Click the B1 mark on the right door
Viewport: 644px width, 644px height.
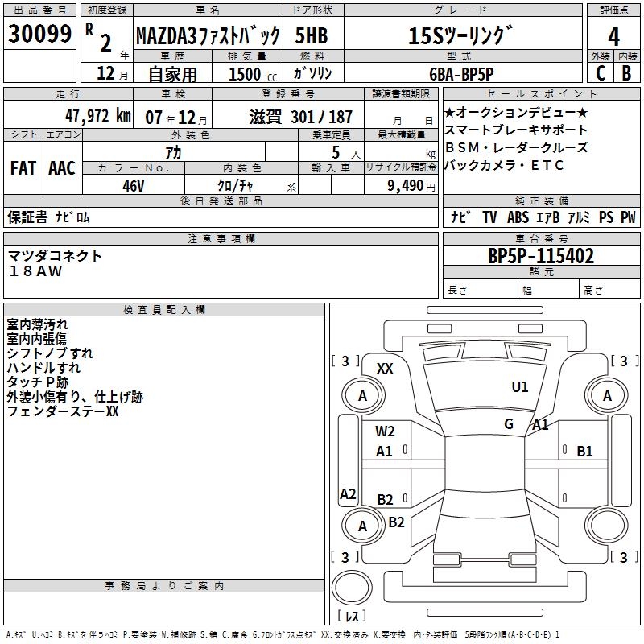[585, 452]
